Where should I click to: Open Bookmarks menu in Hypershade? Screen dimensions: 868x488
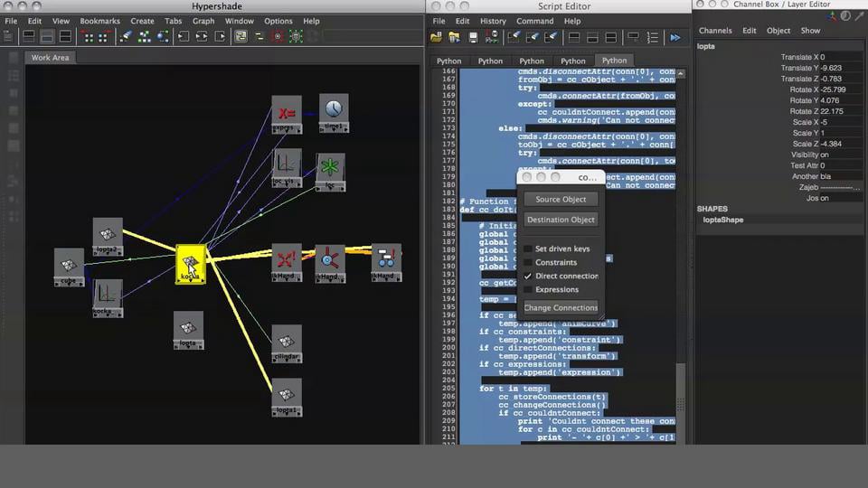(99, 21)
